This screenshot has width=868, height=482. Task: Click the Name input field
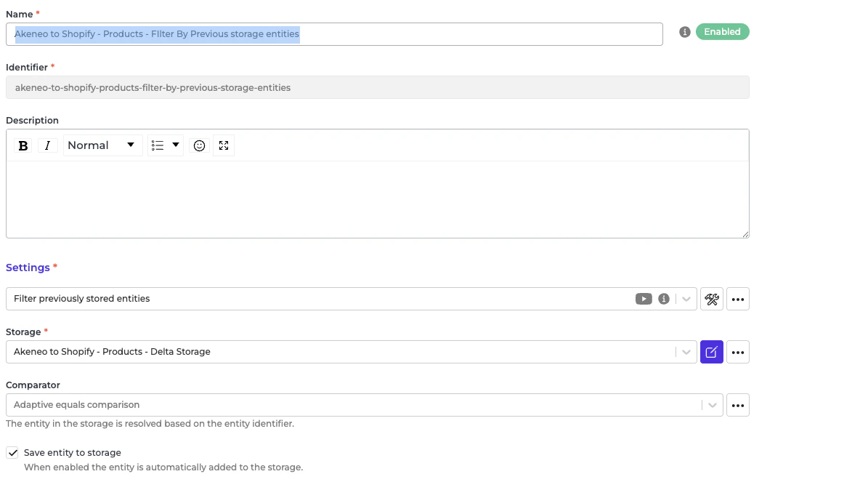[x=334, y=34]
